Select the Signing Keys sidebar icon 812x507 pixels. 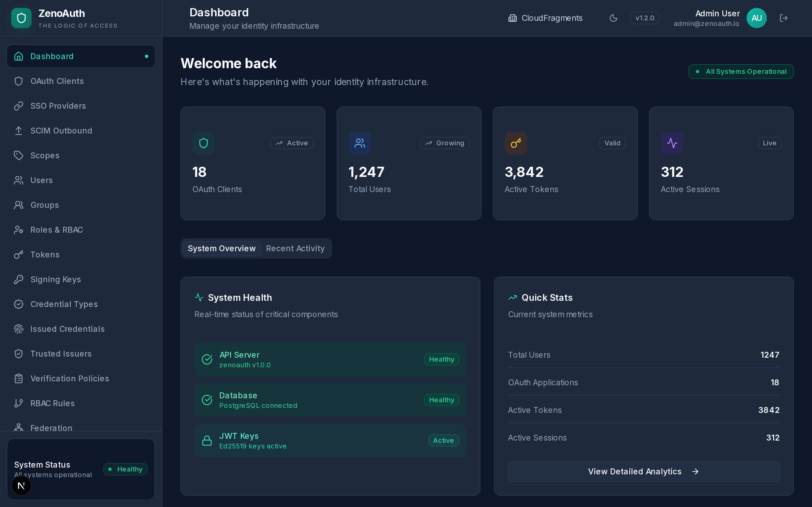pyautogui.click(x=18, y=279)
